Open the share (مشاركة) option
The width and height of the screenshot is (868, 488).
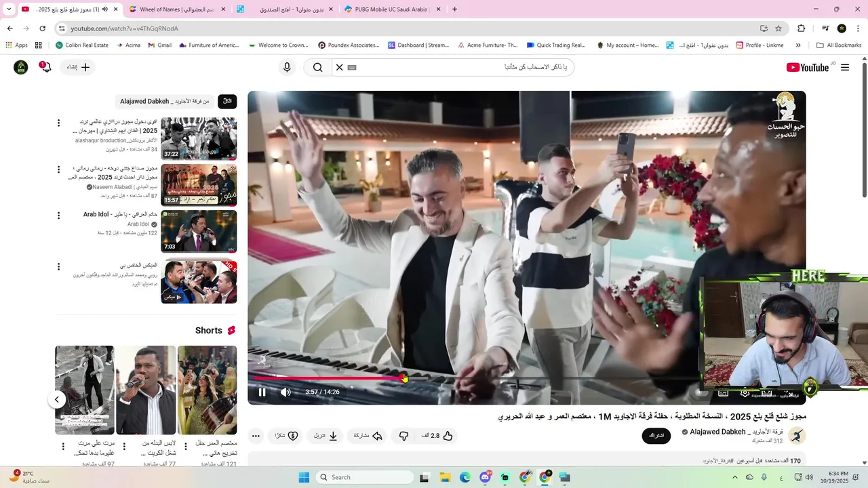pos(368,436)
